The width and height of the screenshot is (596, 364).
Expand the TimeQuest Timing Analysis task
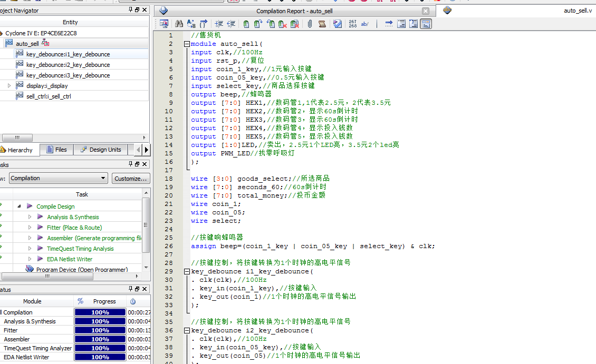tap(30, 249)
